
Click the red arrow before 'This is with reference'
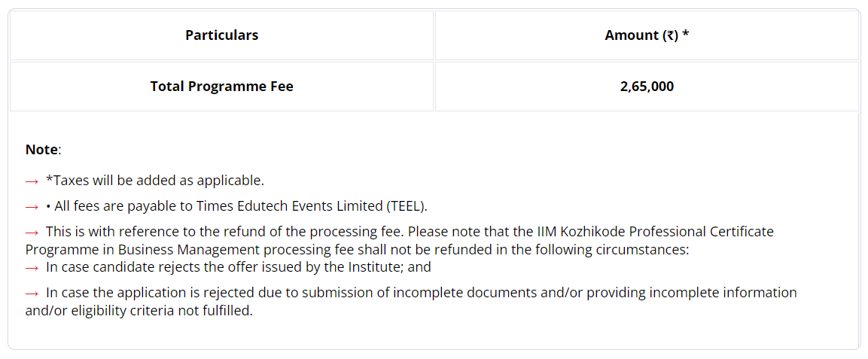coord(32,232)
